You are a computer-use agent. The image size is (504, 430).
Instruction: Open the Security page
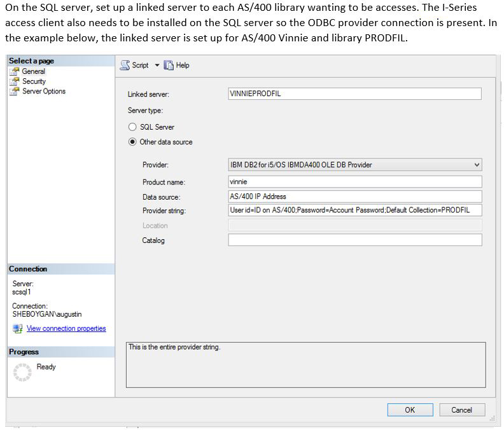pos(34,81)
